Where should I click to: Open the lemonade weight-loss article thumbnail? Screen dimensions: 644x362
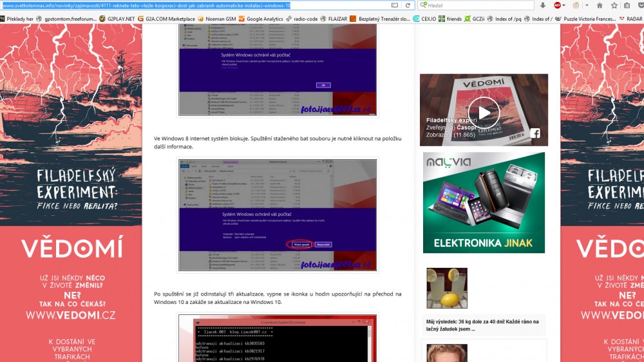click(x=447, y=288)
